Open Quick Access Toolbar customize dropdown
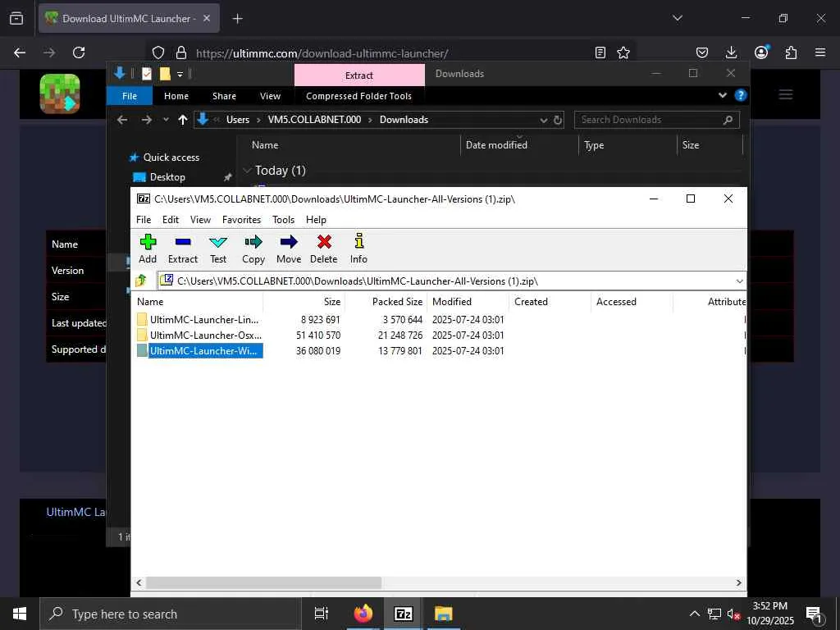The image size is (840, 630). coord(180,74)
